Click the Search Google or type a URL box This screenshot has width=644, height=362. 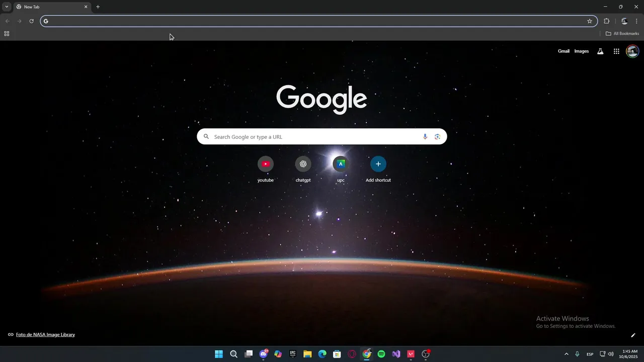pyautogui.click(x=322, y=137)
